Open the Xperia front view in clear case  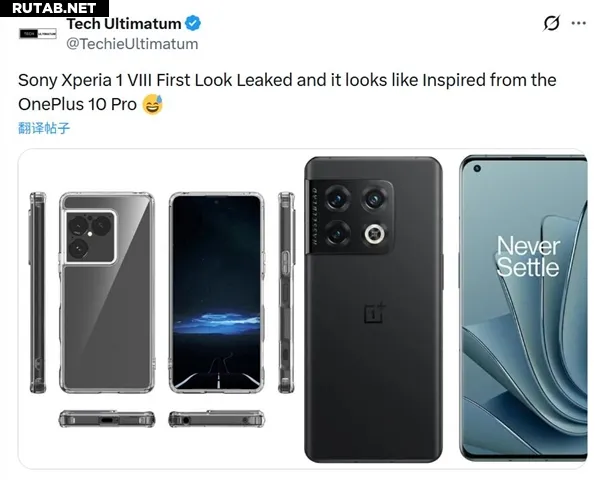pyautogui.click(x=216, y=293)
